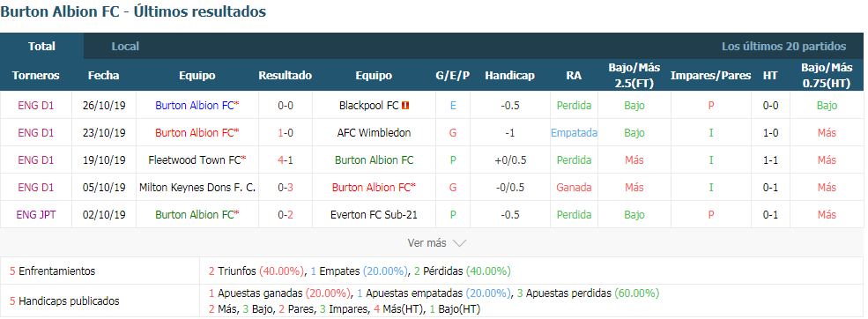Open the 0-3 result against Milton Keynes

click(x=286, y=187)
